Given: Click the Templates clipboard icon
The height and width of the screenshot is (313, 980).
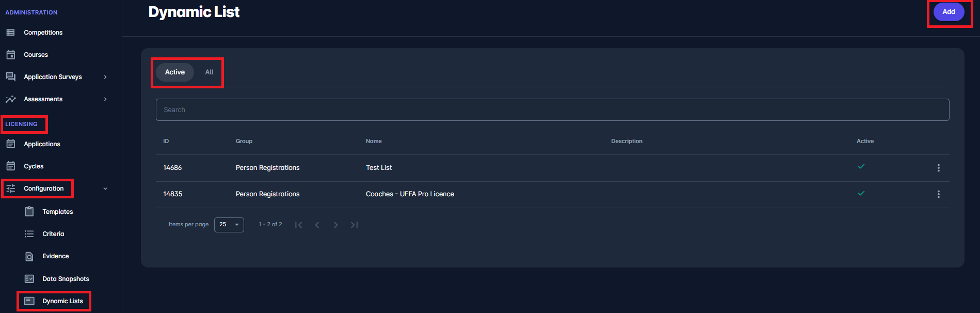Looking at the screenshot, I should tap(29, 212).
